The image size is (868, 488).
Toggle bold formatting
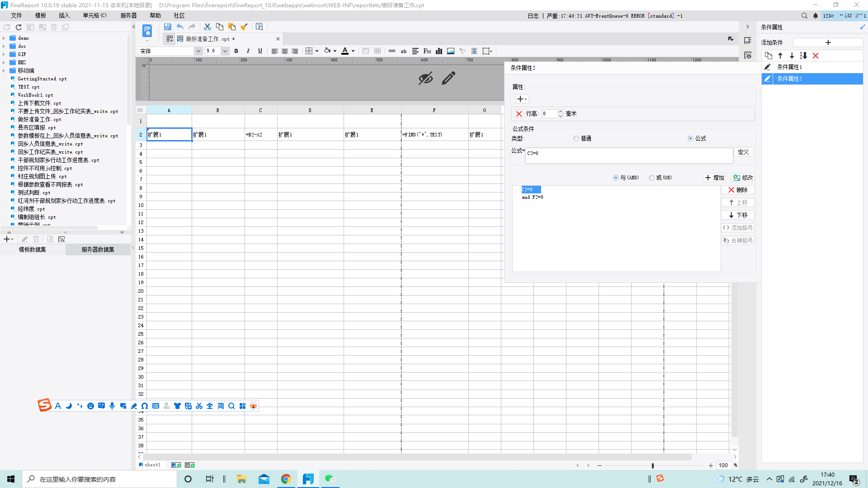pyautogui.click(x=236, y=51)
